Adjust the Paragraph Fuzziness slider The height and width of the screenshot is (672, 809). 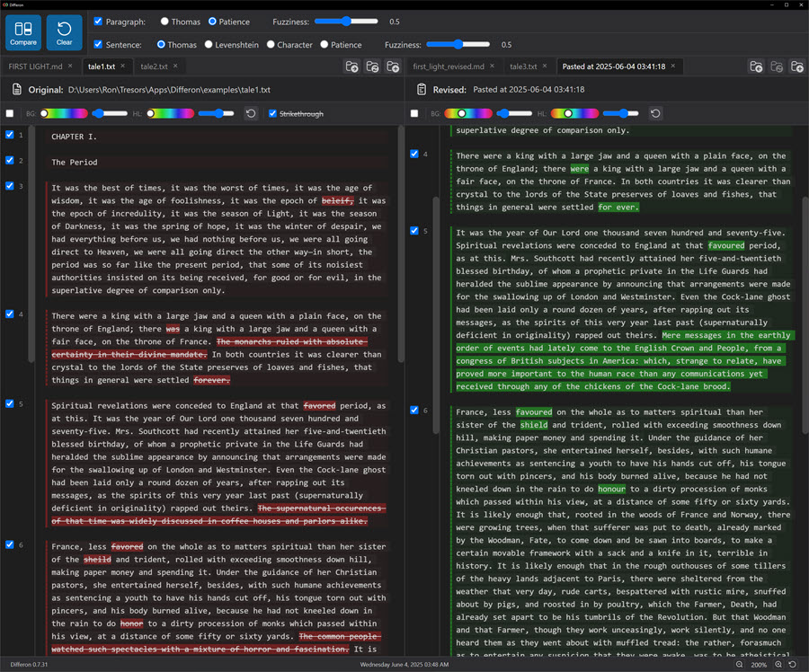click(x=346, y=21)
